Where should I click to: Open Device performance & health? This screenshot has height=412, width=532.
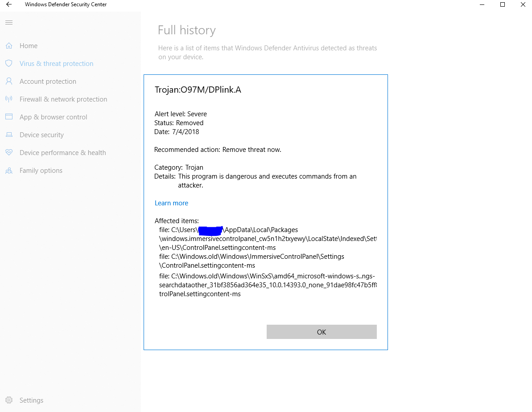tap(63, 152)
